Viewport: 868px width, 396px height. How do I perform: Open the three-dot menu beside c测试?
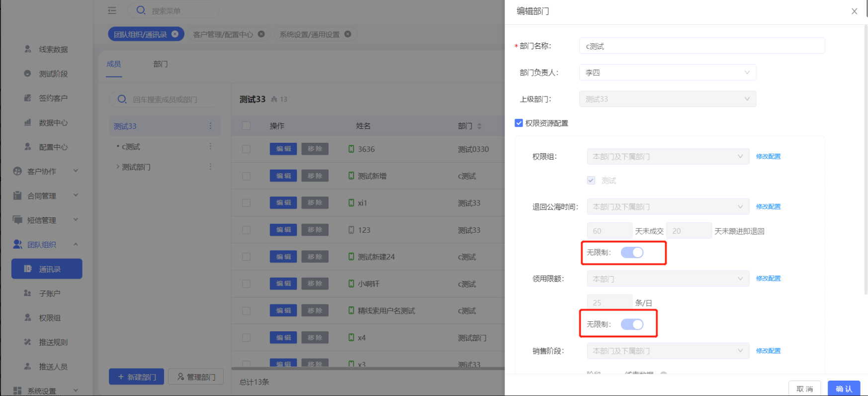(210, 147)
